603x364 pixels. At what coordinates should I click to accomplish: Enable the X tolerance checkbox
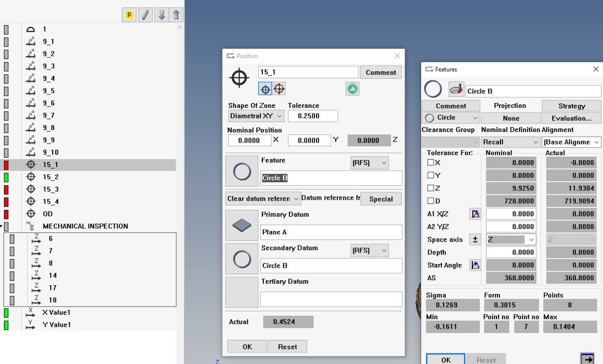coord(431,163)
